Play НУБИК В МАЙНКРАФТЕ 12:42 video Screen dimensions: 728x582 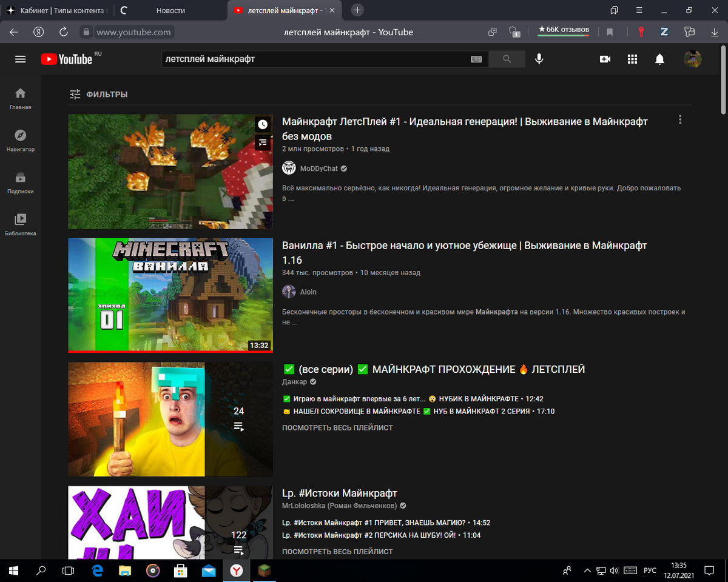[413, 399]
